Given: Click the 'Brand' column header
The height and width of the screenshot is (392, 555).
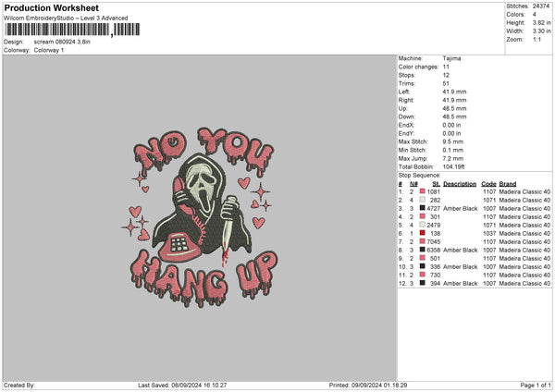Looking at the screenshot, I should tap(508, 184).
